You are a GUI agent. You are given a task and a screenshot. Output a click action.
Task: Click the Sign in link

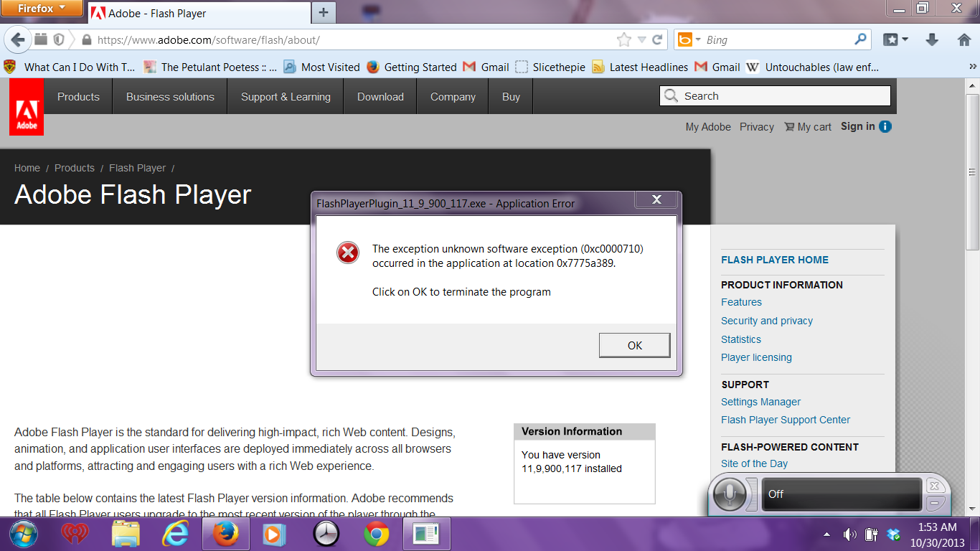858,126
